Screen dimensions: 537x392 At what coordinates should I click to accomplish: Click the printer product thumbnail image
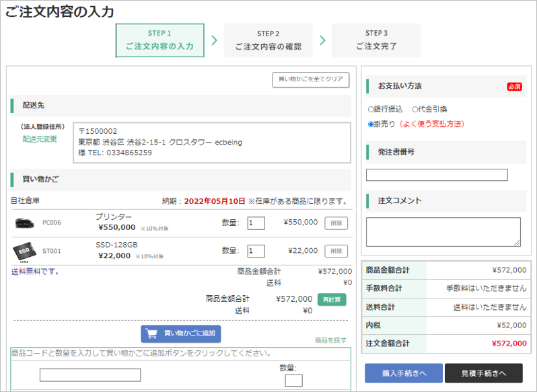pyautogui.click(x=23, y=223)
